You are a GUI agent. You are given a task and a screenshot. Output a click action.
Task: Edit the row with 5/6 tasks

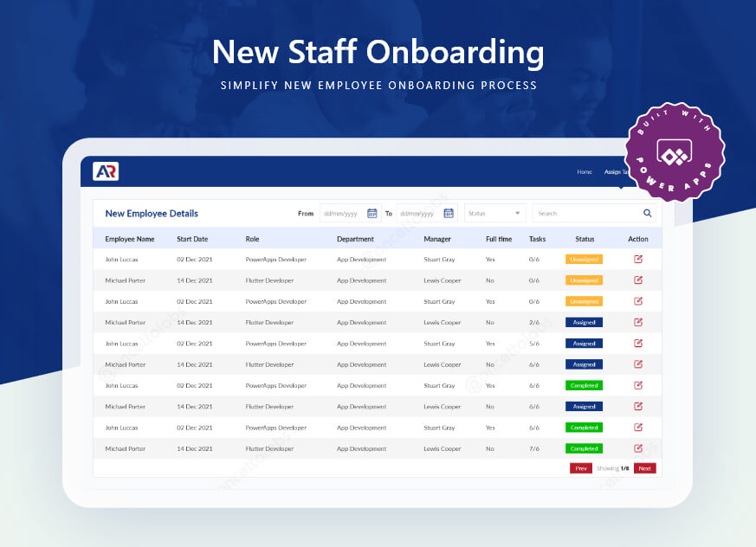(x=638, y=344)
